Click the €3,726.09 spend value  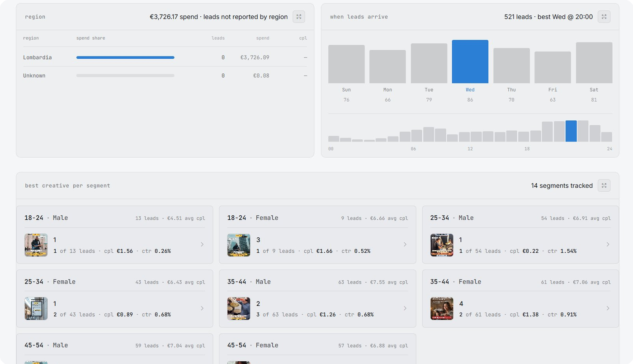pos(255,57)
